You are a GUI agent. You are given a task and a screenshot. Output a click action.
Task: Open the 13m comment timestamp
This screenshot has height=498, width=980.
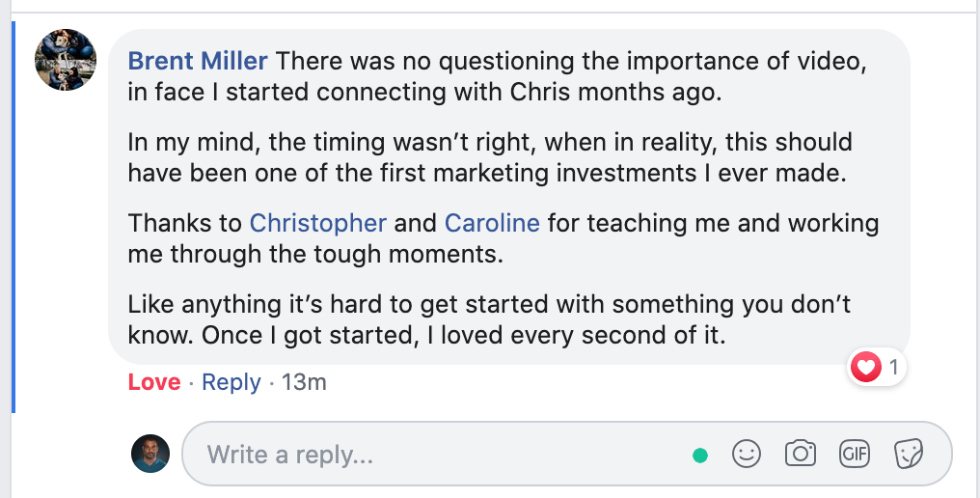click(x=304, y=382)
